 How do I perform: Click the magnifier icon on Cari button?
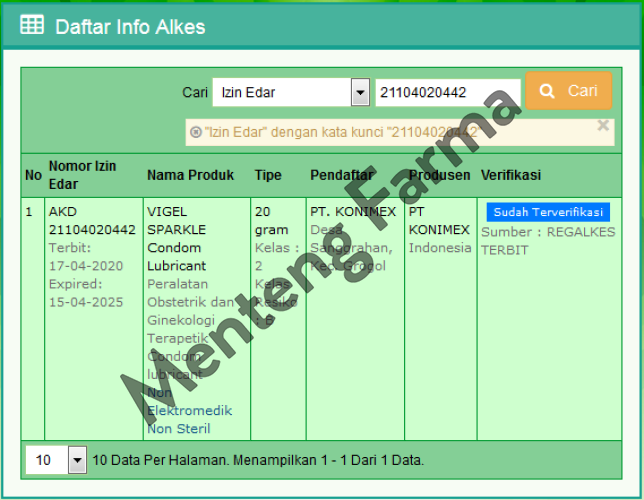pyautogui.click(x=547, y=91)
